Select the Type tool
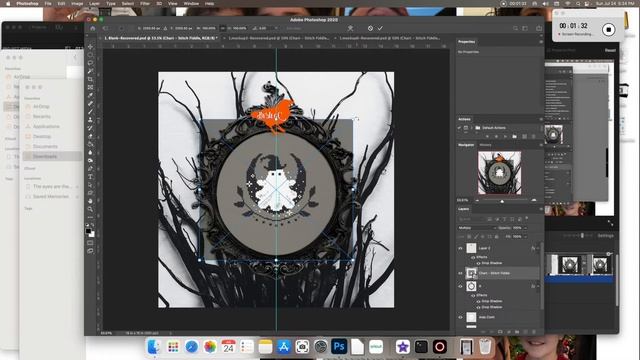The height and width of the screenshot is (360, 640). click(90, 177)
